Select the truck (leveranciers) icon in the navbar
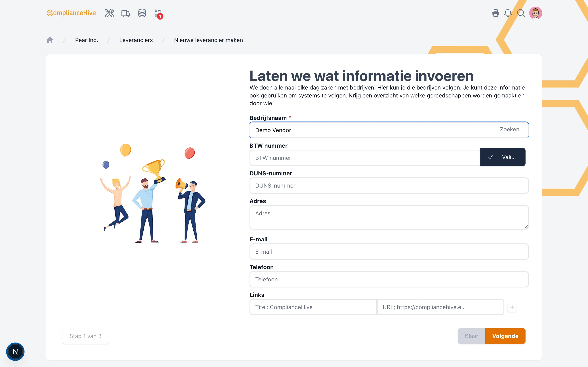The image size is (588, 367). pyautogui.click(x=125, y=13)
